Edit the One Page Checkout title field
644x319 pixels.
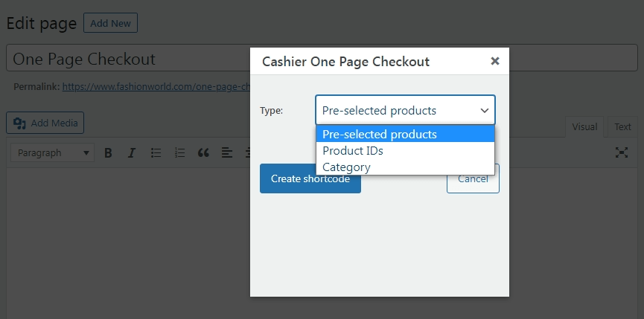(322, 58)
